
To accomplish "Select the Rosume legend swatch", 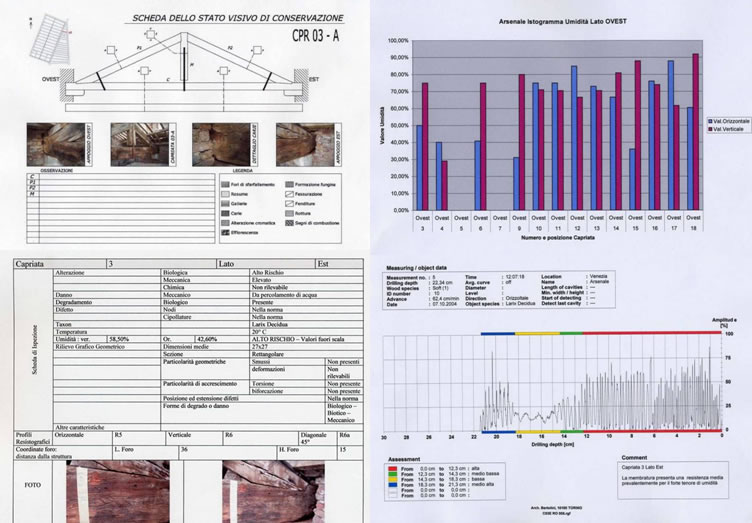I will [225, 194].
